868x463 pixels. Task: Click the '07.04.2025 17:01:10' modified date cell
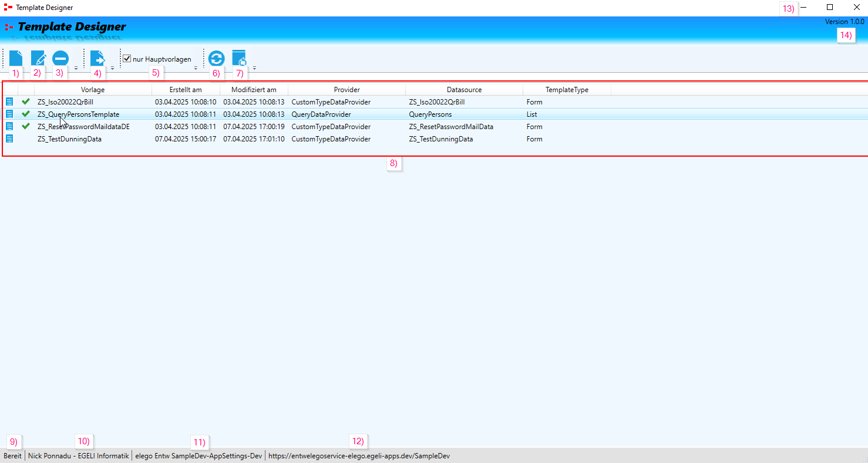click(x=254, y=139)
